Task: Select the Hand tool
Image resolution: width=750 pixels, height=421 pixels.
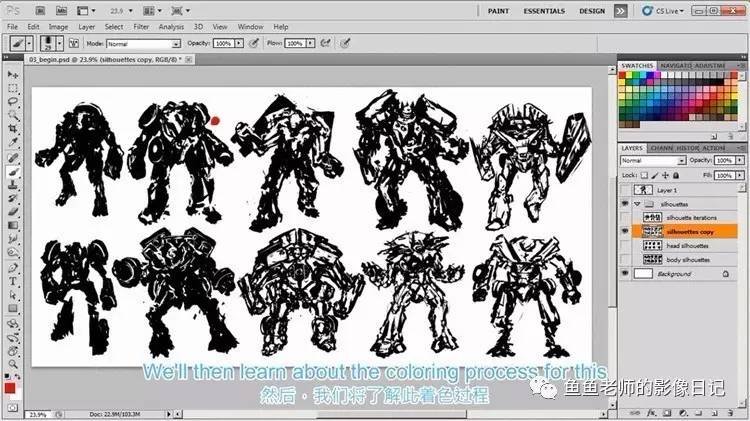Action: pyautogui.click(x=13, y=351)
